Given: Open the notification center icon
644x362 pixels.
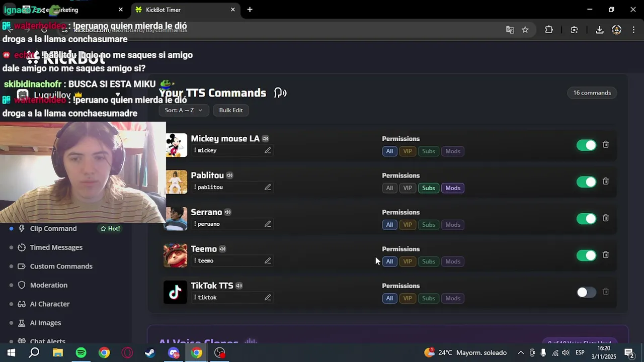Looking at the screenshot, I should tap(629, 353).
